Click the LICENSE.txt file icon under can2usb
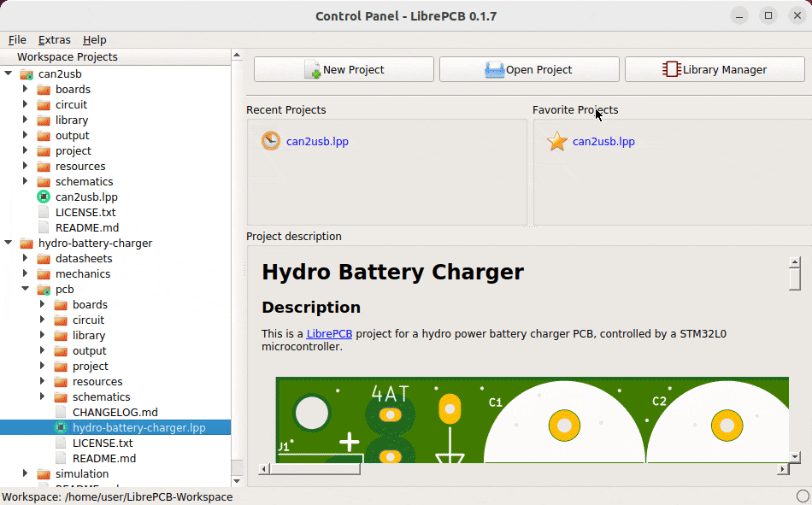 tap(44, 213)
